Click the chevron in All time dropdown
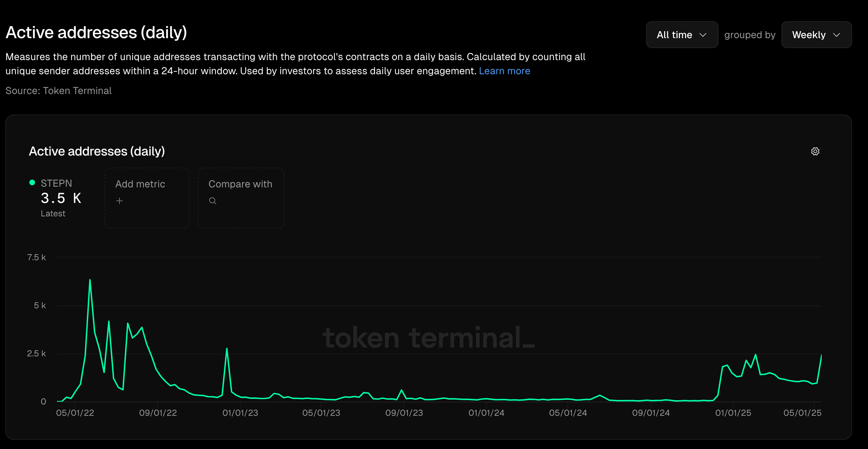 (703, 35)
